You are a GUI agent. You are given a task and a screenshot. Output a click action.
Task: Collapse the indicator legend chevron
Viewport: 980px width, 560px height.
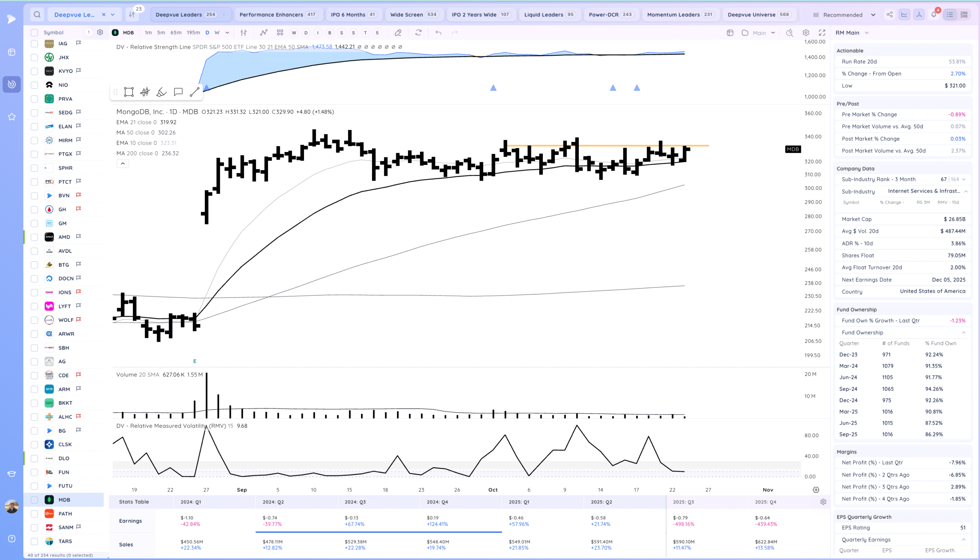coord(123,163)
